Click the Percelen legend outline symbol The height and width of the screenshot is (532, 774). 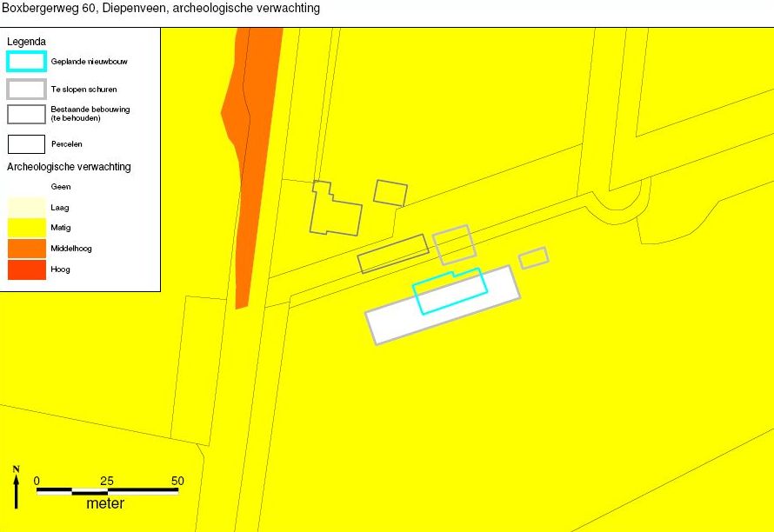pos(26,143)
